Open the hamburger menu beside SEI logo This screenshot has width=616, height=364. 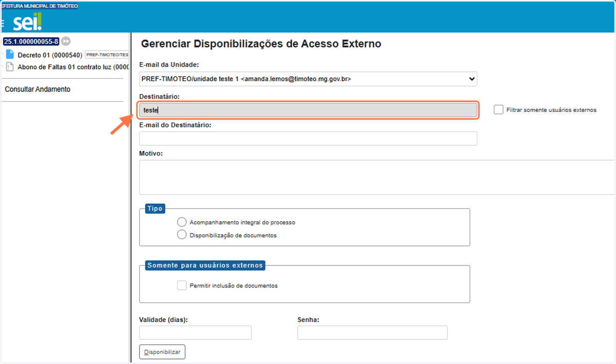(x=3, y=23)
